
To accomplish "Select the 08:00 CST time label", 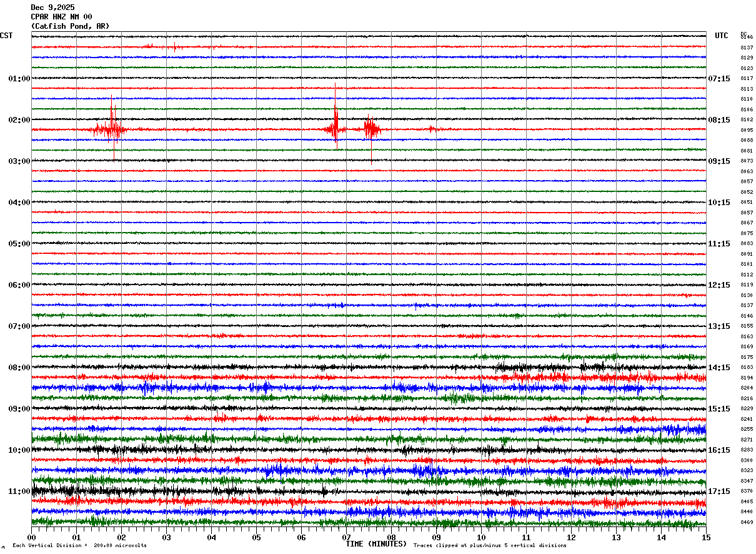I will [19, 368].
